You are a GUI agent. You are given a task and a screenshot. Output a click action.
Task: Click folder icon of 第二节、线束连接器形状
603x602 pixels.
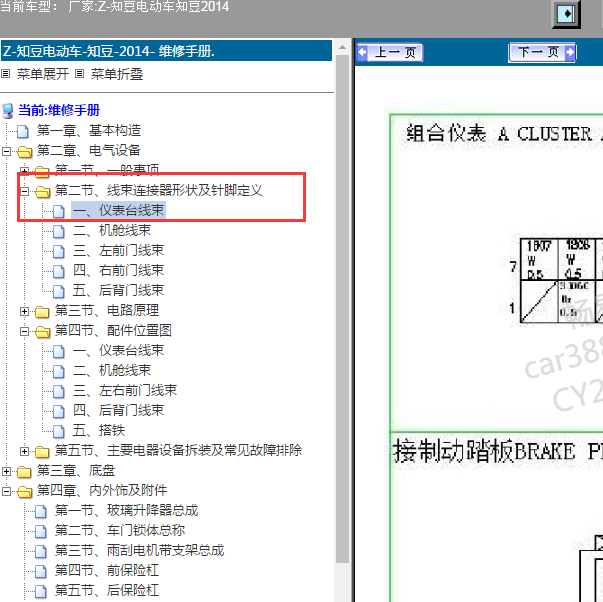(x=42, y=191)
